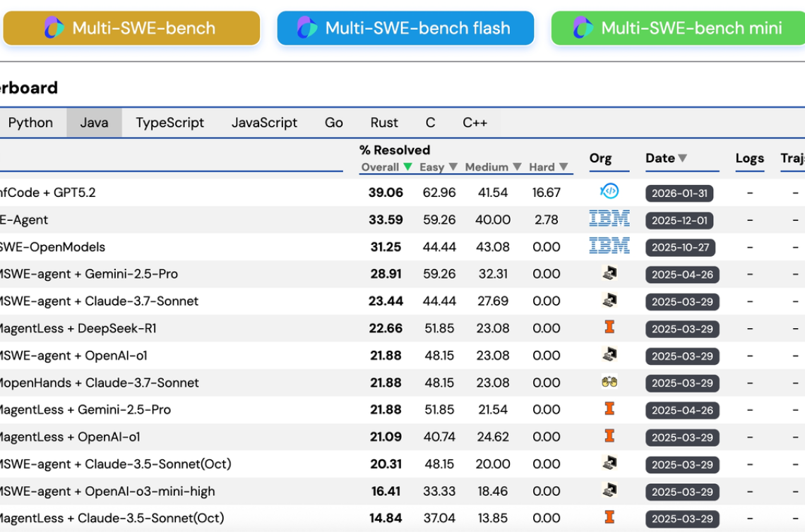Select the MagentLess + OpenAI-o1 entry
805x532 pixels.
coord(70,437)
